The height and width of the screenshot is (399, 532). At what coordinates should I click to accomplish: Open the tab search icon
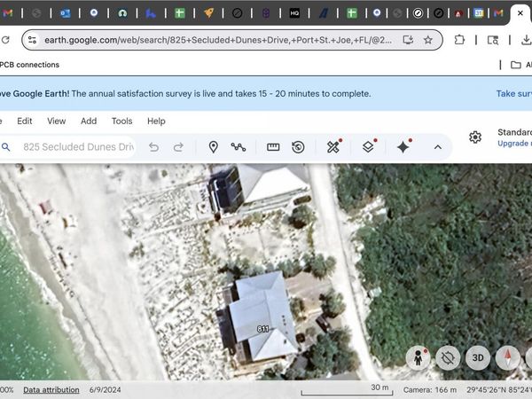(493, 40)
